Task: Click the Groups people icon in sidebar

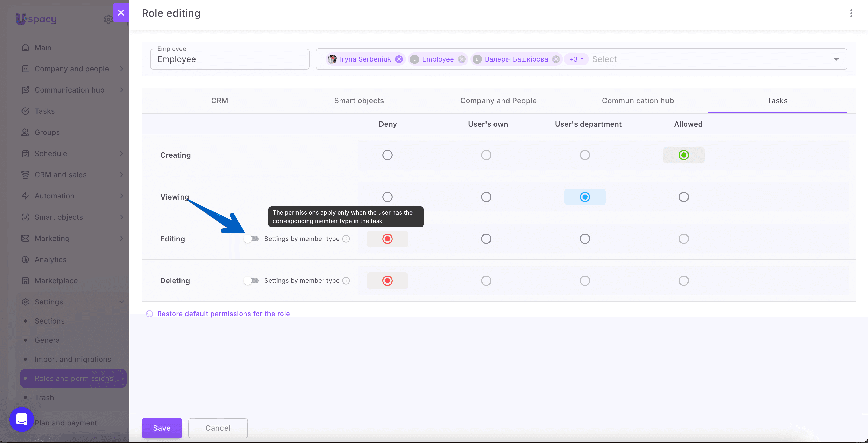Action: pos(25,132)
